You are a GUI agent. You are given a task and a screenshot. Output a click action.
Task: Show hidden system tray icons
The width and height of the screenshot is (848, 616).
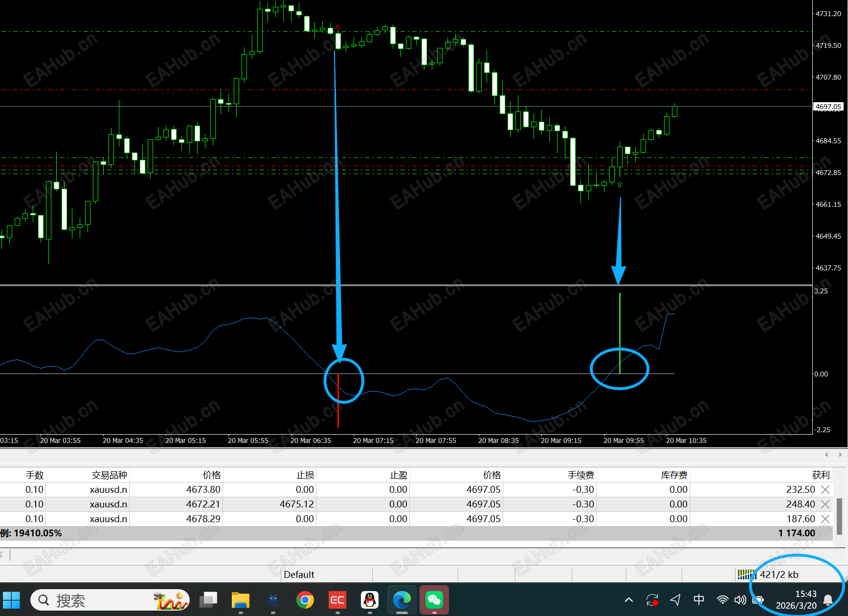pos(629,600)
